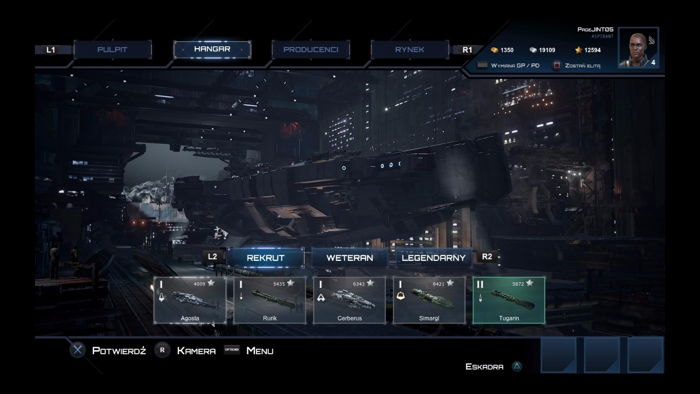
Task: Click the star icon on Agosta card
Action: click(x=211, y=283)
